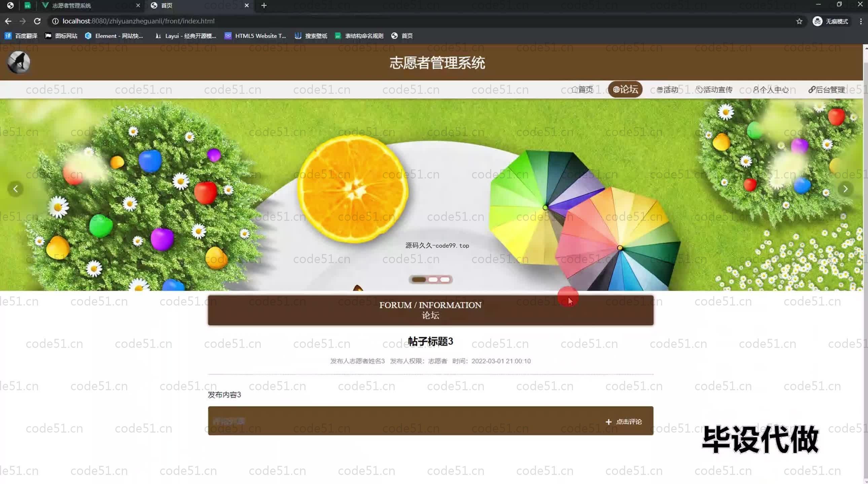Viewport: 868px width, 484px height.
Task: Open a new tab with the plus button
Action: point(264,5)
